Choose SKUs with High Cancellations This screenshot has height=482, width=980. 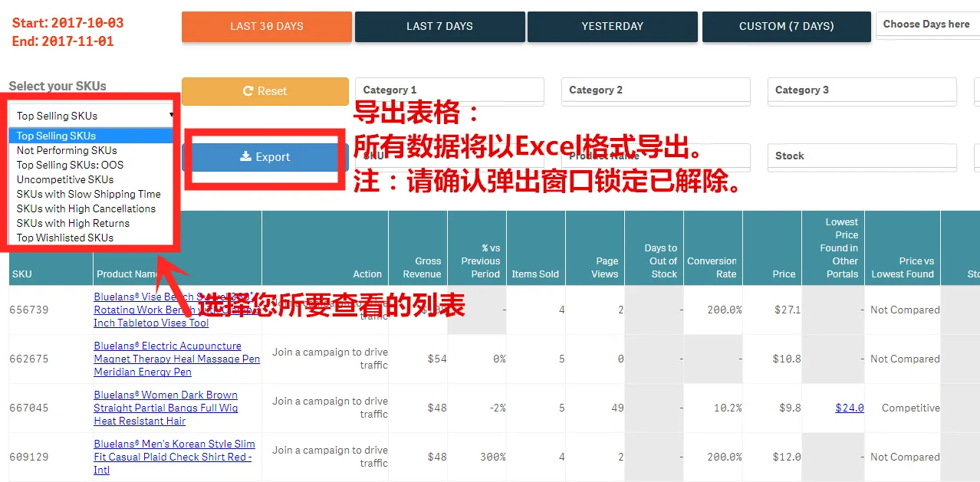pyautogui.click(x=92, y=208)
